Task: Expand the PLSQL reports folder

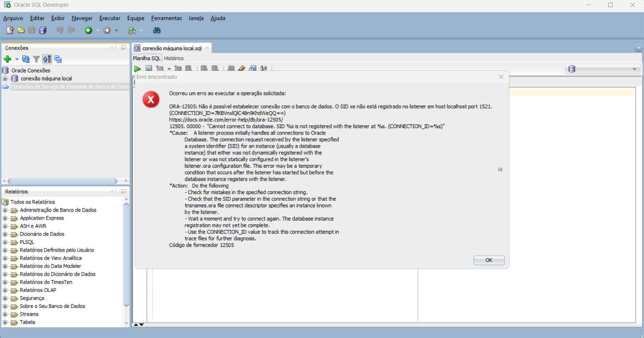Action: pyautogui.click(x=5, y=242)
